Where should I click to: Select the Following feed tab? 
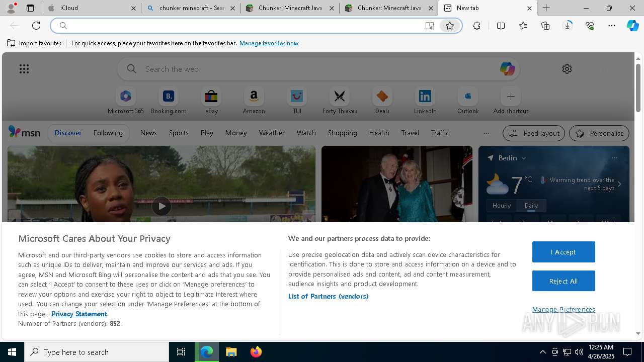(x=108, y=133)
